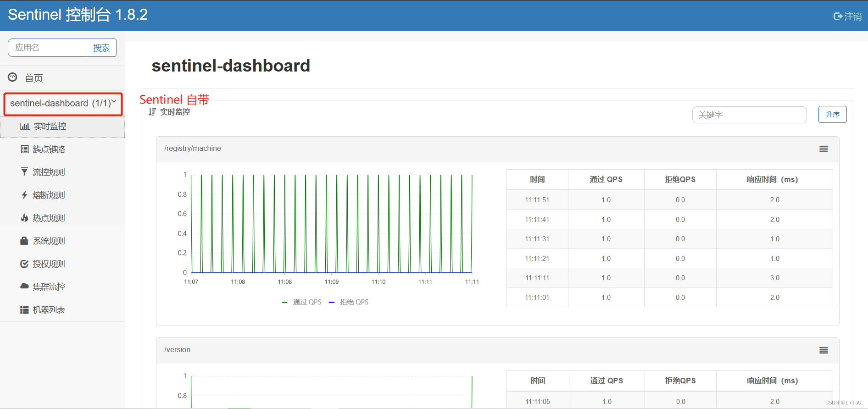Click the table list icon for 机器列表
This screenshot has width=868, height=409.
tap(24, 310)
